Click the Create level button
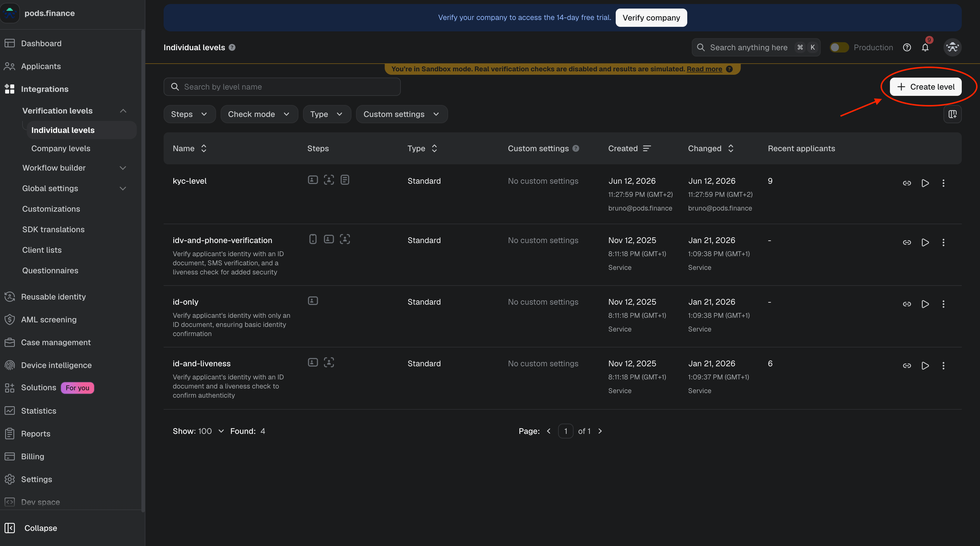 tap(925, 87)
